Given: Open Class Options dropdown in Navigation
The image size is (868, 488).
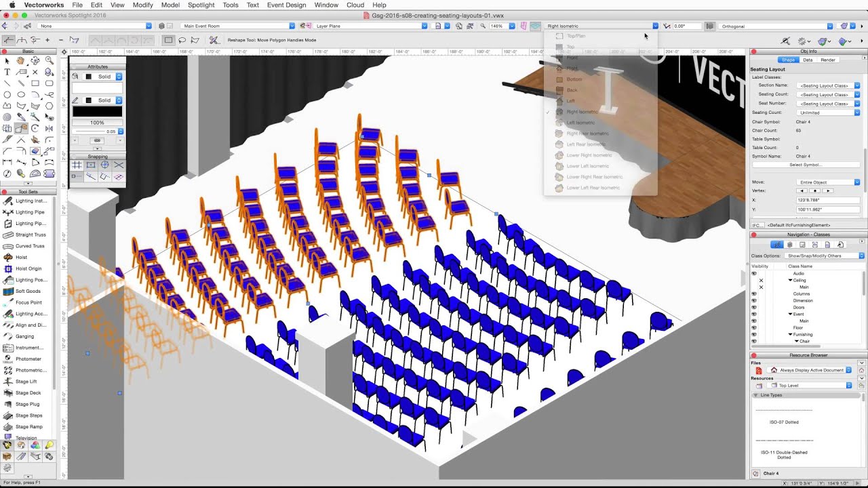Looking at the screenshot, I should coord(825,256).
